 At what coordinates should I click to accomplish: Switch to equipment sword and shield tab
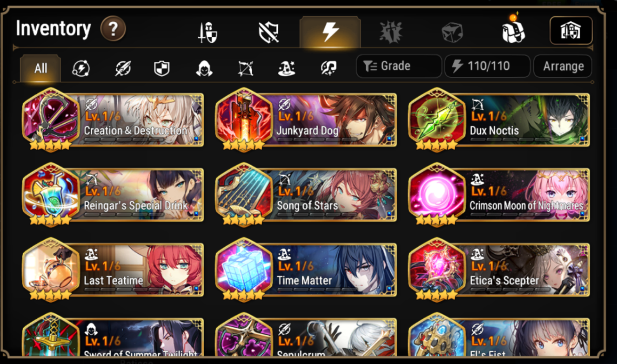click(x=206, y=33)
